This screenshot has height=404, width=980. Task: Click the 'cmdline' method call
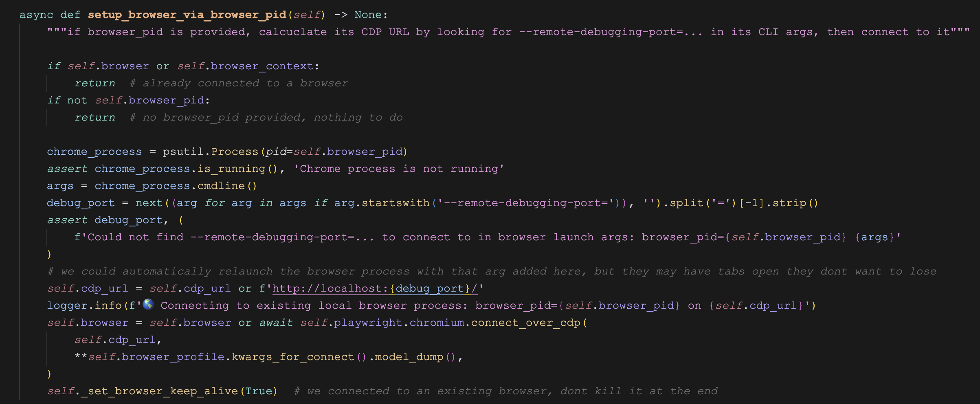coord(221,186)
